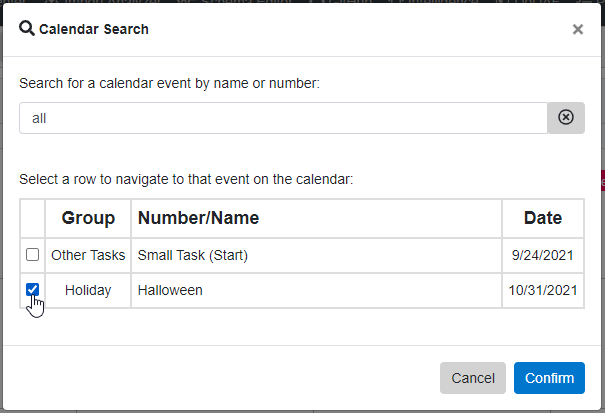The image size is (605, 413).
Task: Confirm the selected calendar event
Action: 549,378
